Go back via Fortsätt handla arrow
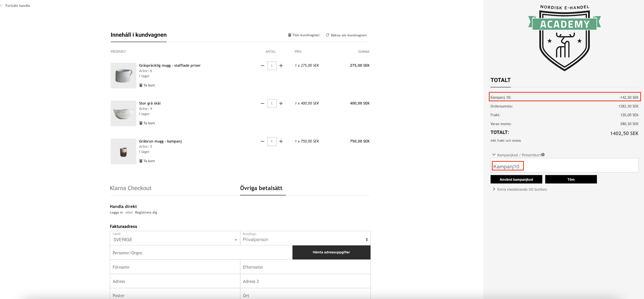Viewport: 644px width, 299px height. click(2, 5)
